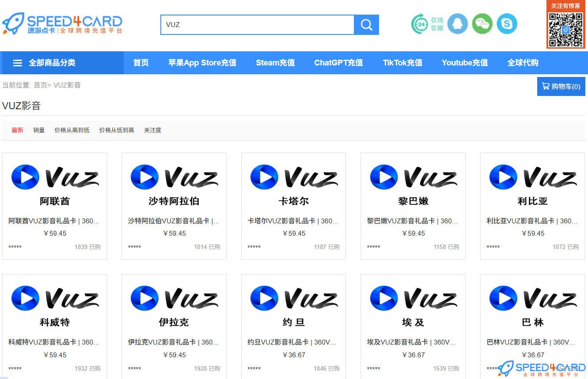The height and width of the screenshot is (379, 588).
Task: Click 约旦VUZ影音礼品卡 product title
Action: point(292,342)
